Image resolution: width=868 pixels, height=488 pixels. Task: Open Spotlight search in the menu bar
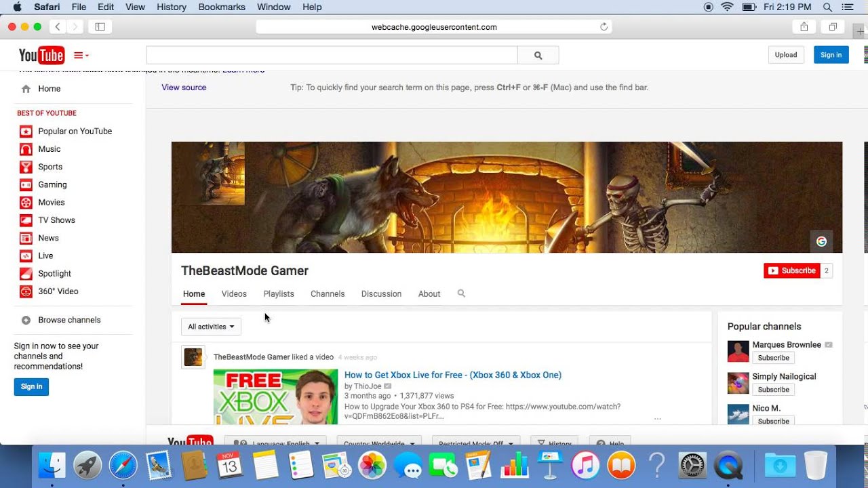coord(827,7)
